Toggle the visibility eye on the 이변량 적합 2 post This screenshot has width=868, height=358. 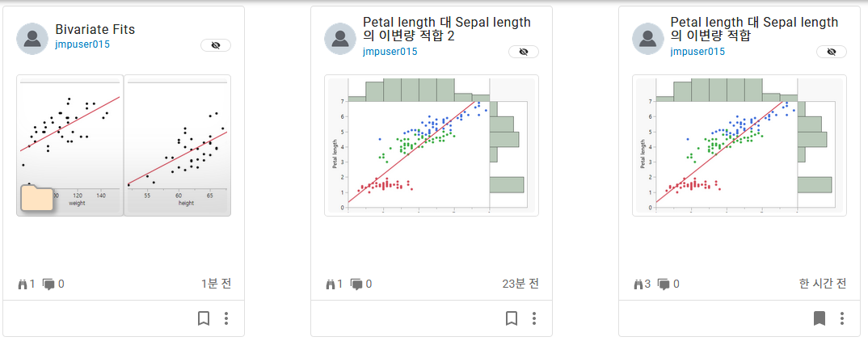click(524, 52)
